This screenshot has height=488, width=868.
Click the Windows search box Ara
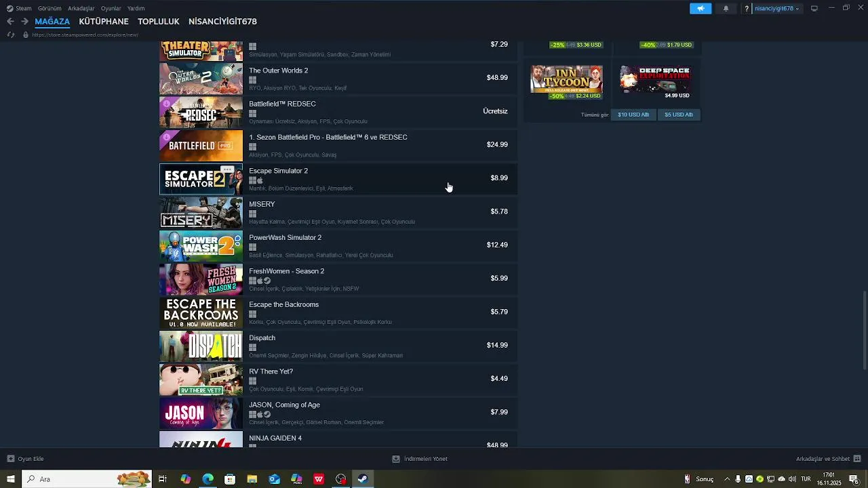click(x=87, y=479)
